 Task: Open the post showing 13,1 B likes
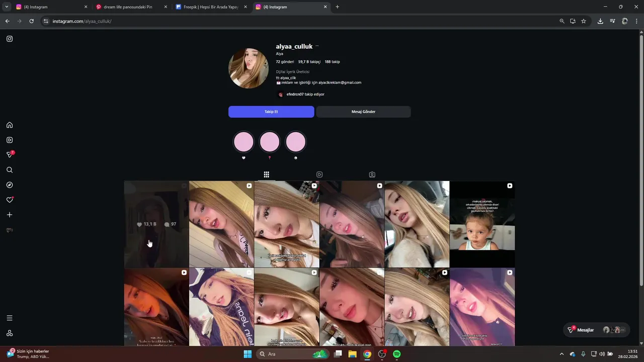pos(156,224)
